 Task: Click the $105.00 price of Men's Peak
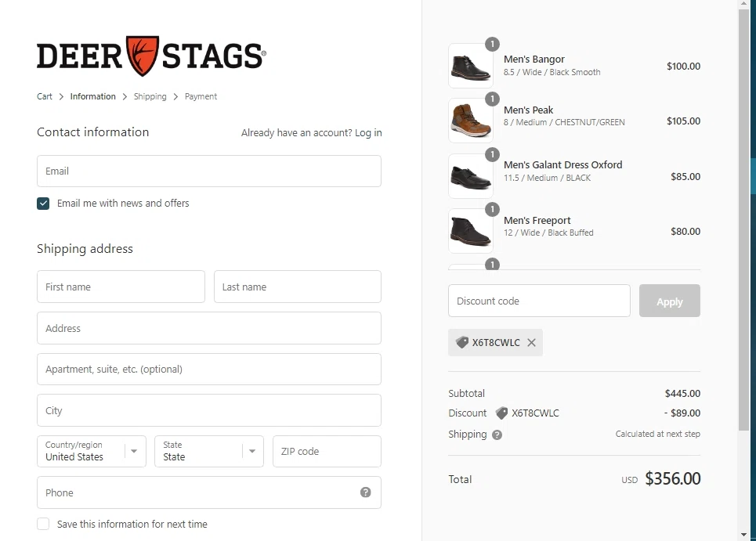tap(684, 121)
